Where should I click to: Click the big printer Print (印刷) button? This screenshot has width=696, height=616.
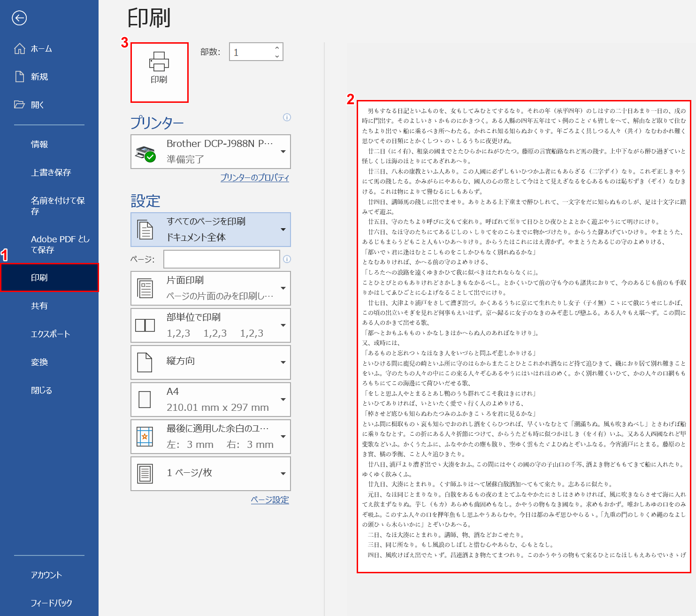[160, 72]
